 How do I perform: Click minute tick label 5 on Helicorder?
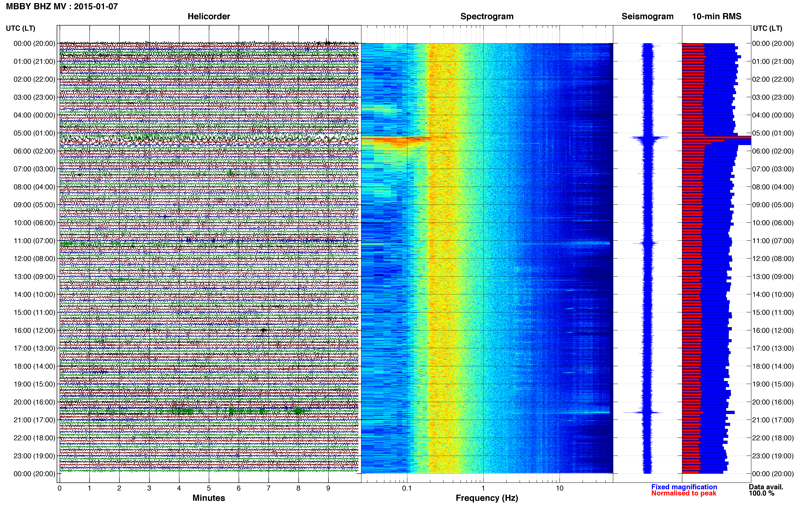click(x=209, y=488)
